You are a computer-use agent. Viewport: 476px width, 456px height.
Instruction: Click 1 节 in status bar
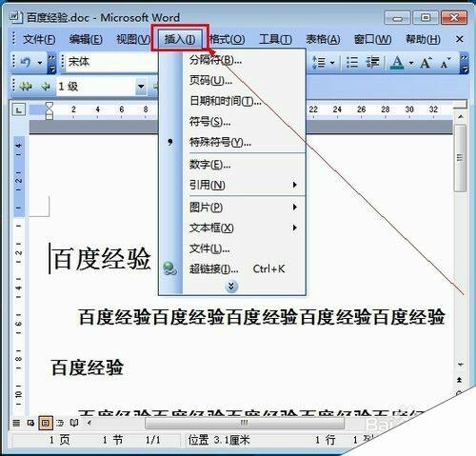[112, 440]
